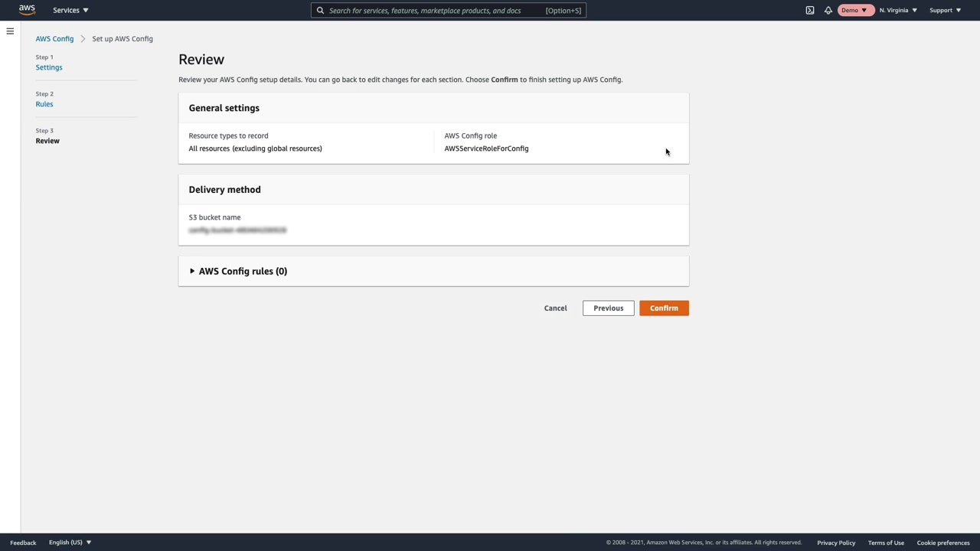Click the search magnifier icon
The width and height of the screenshot is (980, 551).
pyautogui.click(x=321, y=11)
